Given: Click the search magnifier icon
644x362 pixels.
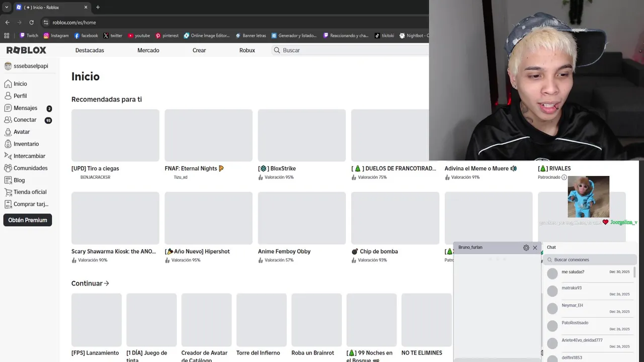Looking at the screenshot, I should coord(277,50).
